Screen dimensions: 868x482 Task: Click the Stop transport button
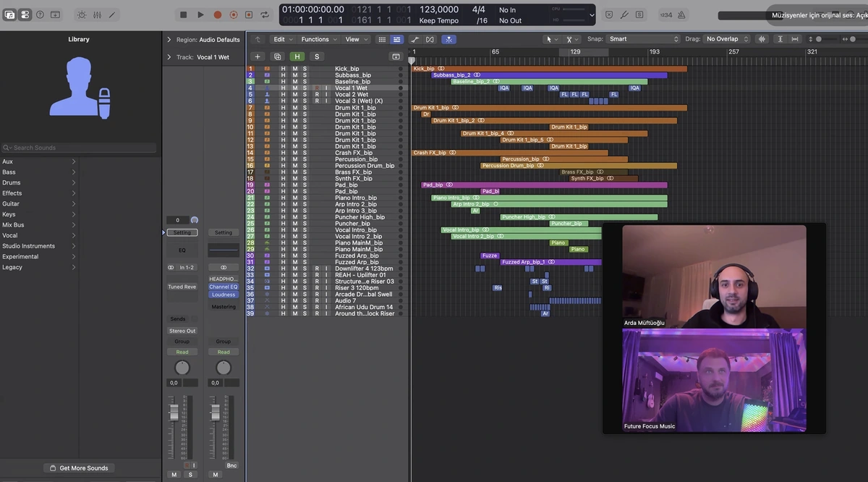tap(184, 14)
